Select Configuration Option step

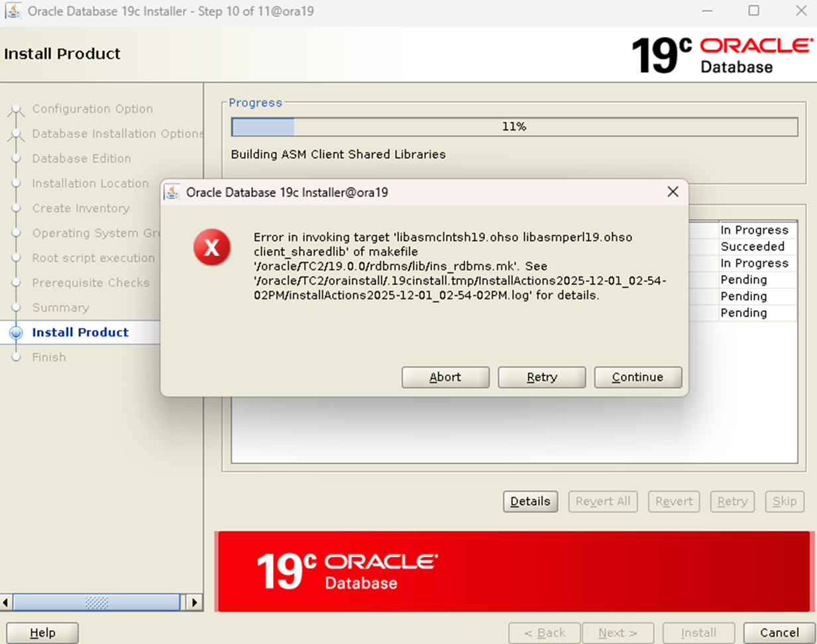pyautogui.click(x=92, y=109)
